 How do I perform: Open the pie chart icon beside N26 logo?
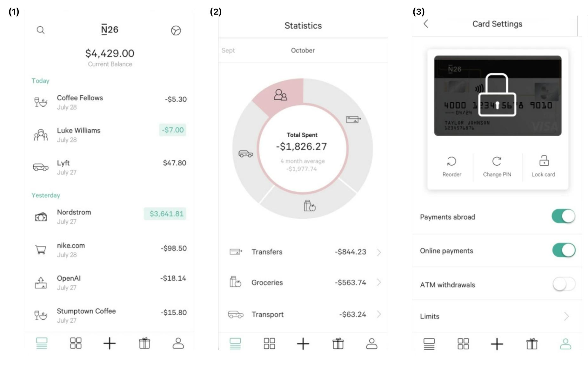(176, 31)
